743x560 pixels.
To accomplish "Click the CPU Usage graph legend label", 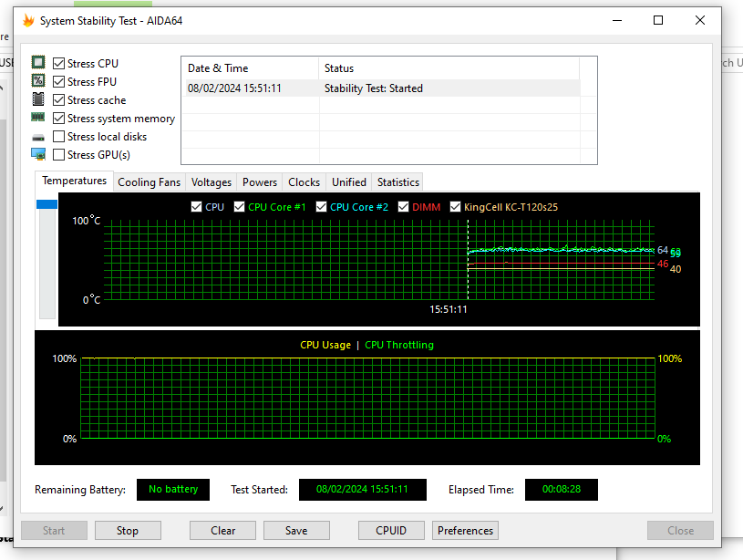I will click(325, 345).
